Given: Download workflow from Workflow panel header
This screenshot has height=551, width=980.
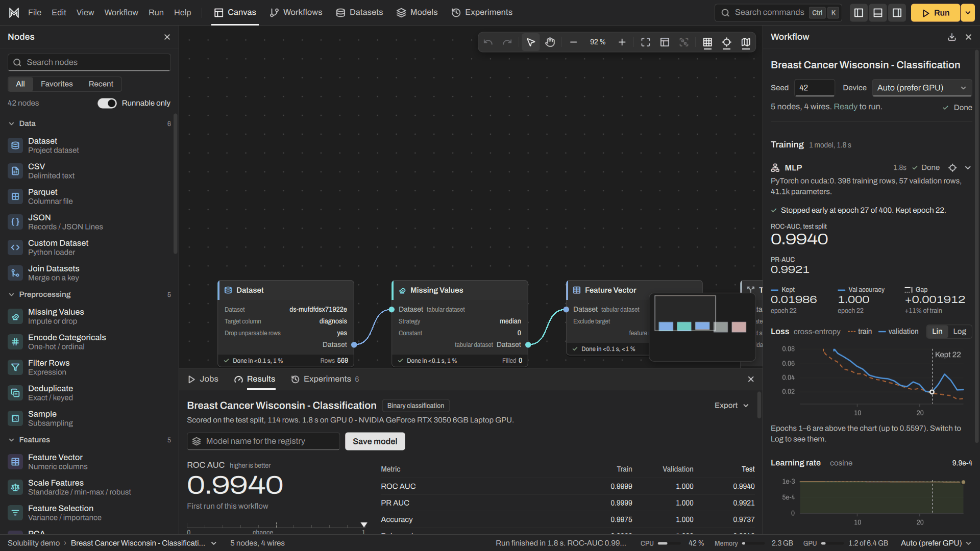Looking at the screenshot, I should point(951,37).
